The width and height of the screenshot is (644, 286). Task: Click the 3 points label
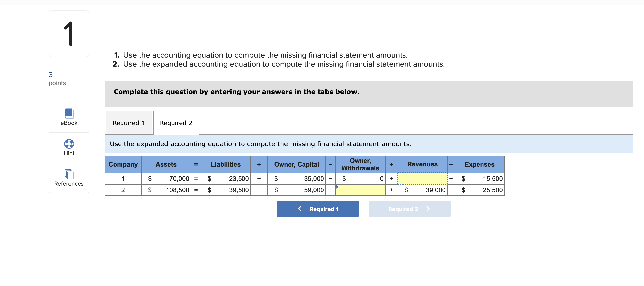point(57,78)
